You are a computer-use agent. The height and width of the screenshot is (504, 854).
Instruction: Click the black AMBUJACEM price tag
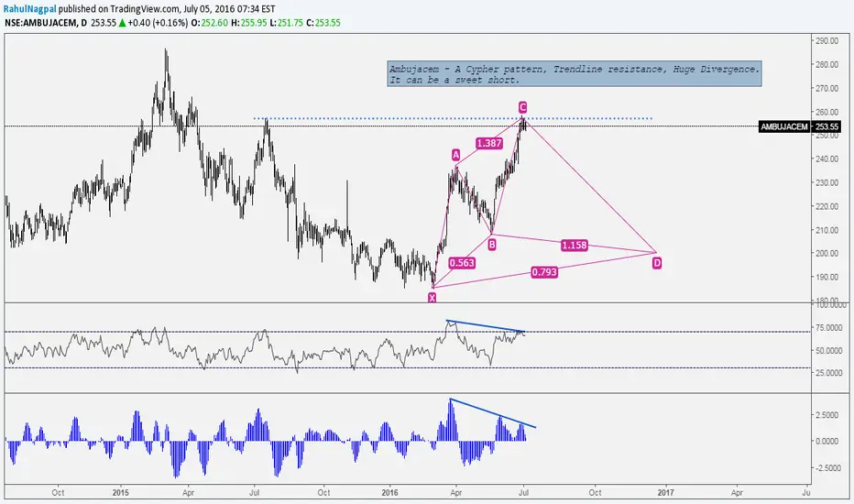coord(784,127)
